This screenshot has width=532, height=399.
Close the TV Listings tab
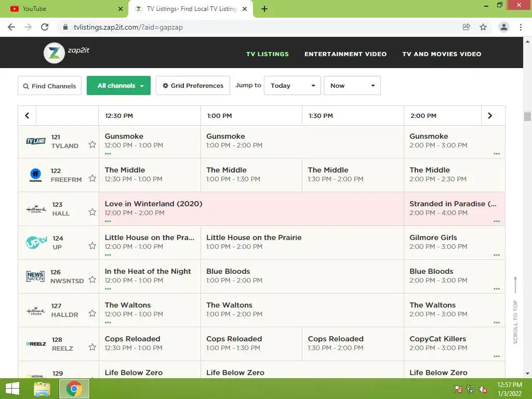[245, 9]
